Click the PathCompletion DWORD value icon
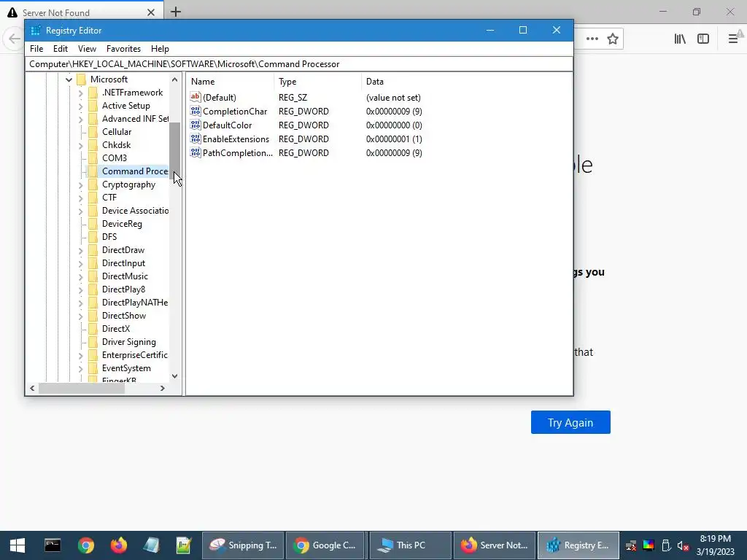Screen dimensions: 747x560 (x=196, y=152)
